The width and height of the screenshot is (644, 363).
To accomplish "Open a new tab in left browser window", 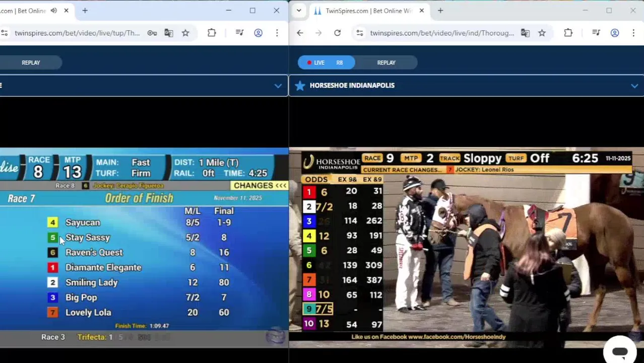I will pyautogui.click(x=85, y=11).
